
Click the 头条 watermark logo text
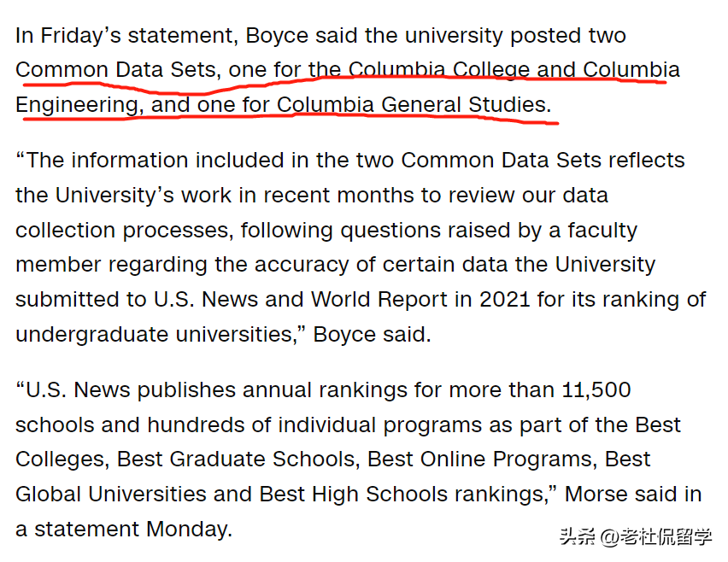pyautogui.click(x=577, y=536)
